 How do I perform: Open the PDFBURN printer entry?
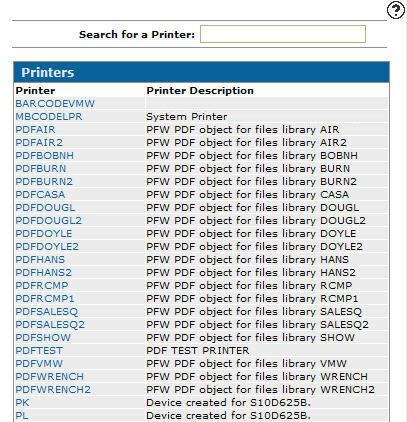click(41, 169)
